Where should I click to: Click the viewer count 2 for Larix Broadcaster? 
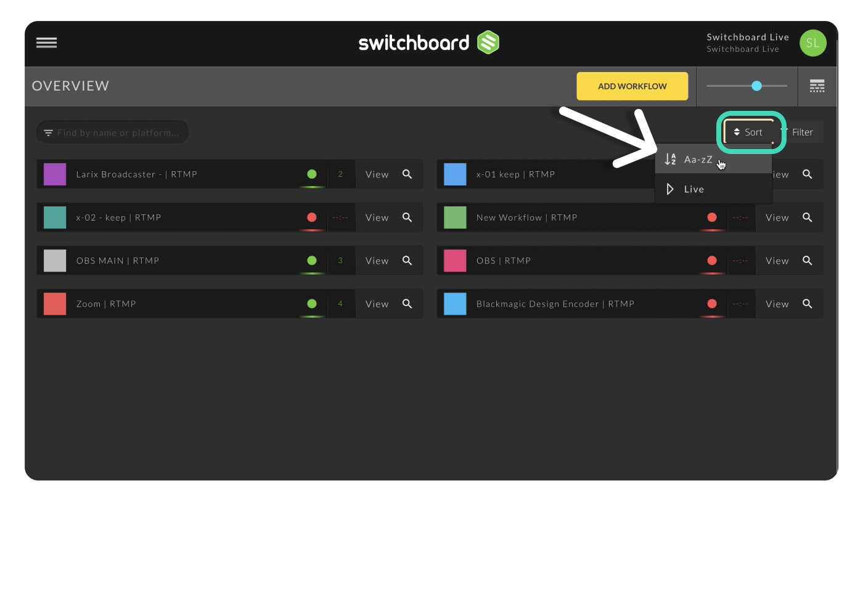point(340,174)
